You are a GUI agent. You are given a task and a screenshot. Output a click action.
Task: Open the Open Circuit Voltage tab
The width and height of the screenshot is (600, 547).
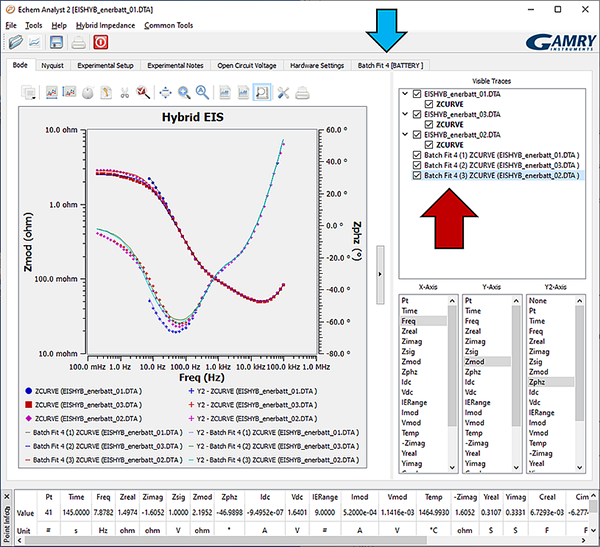point(247,65)
